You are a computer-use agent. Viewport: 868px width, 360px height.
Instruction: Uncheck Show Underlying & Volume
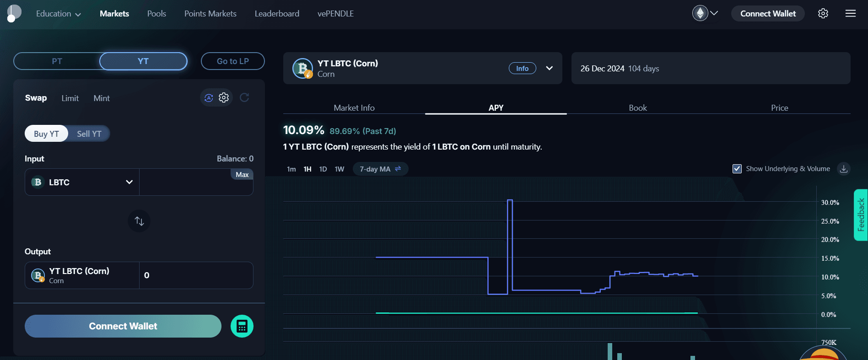point(737,169)
